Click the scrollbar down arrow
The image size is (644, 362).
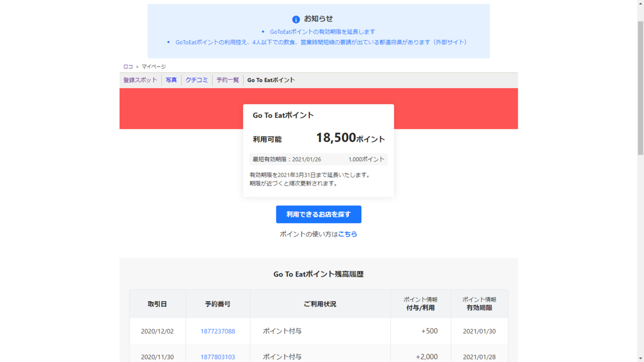[x=639, y=358]
